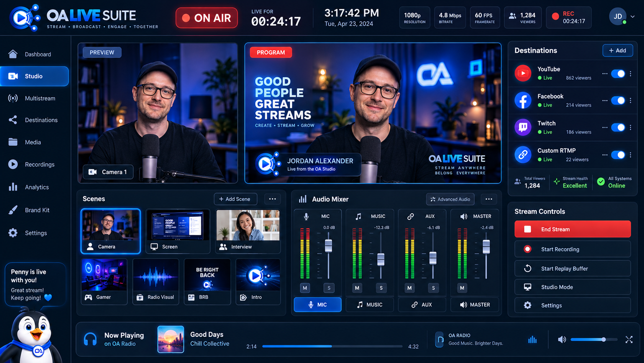This screenshot has height=363, width=644.
Task: Click the Camera 1 source label
Action: point(108,172)
